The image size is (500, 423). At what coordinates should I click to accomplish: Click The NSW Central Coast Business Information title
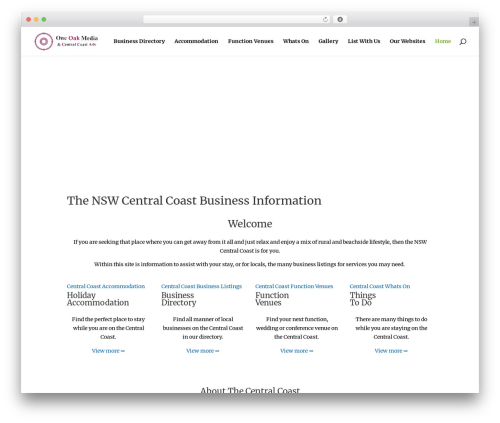[194, 201]
